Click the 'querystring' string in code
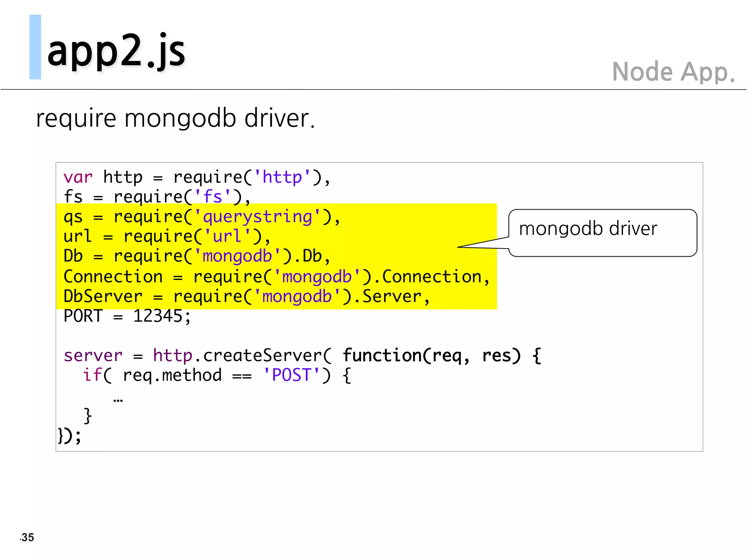The image size is (747, 560). (258, 217)
